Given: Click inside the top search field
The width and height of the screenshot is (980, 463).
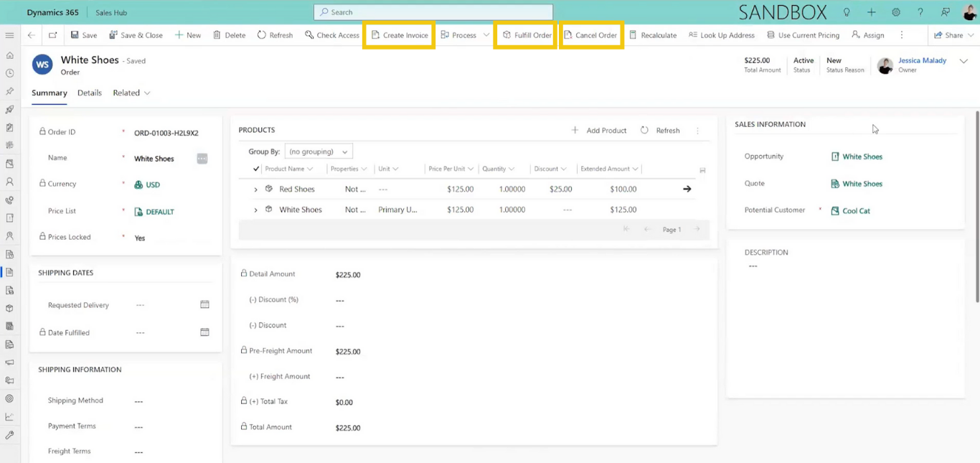Looking at the screenshot, I should 433,11.
